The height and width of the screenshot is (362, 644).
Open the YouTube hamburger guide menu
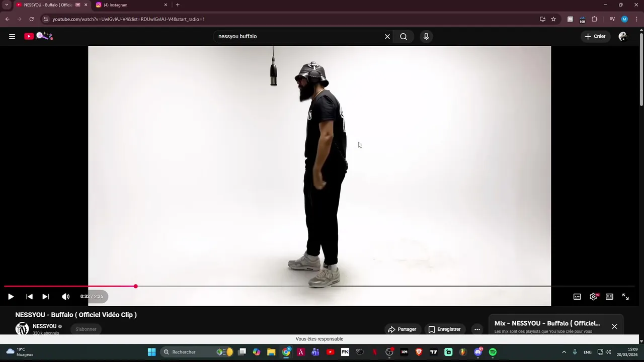click(x=12, y=36)
